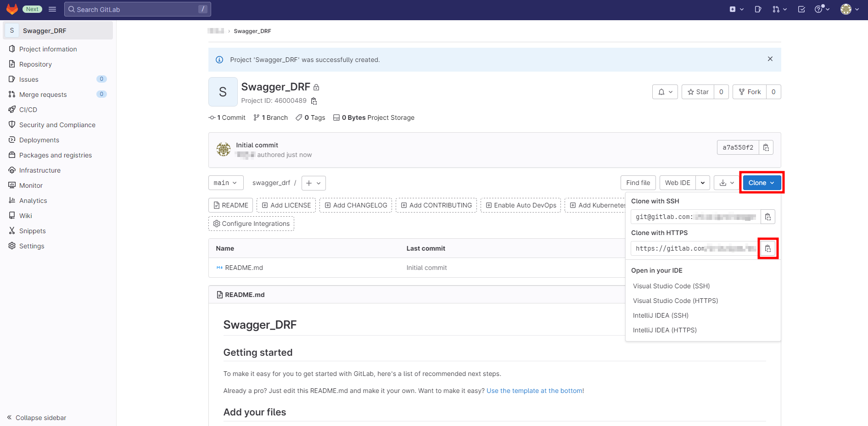Image resolution: width=868 pixels, height=426 pixels.
Task: Click Add CHANGELOG
Action: [356, 205]
